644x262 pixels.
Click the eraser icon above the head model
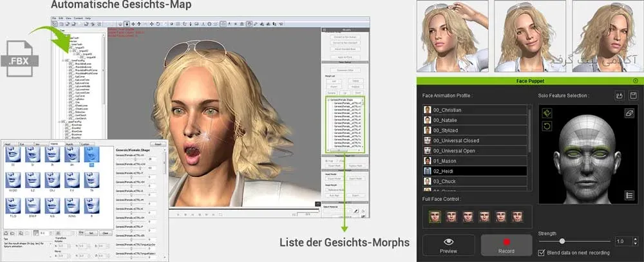[629, 113]
